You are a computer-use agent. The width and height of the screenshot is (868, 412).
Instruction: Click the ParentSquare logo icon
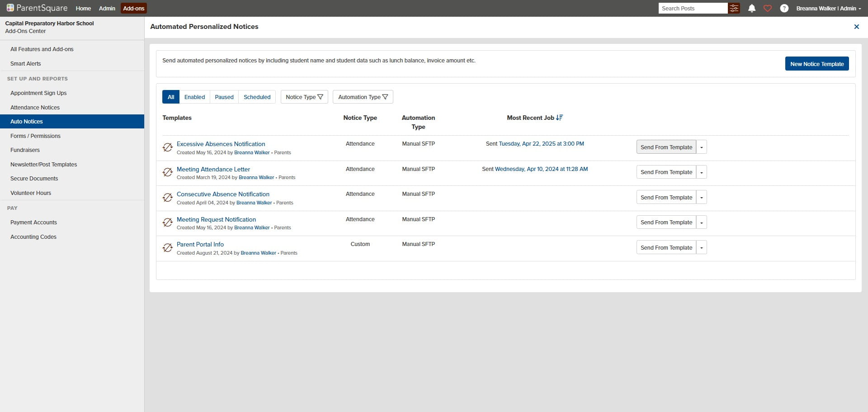coord(10,8)
